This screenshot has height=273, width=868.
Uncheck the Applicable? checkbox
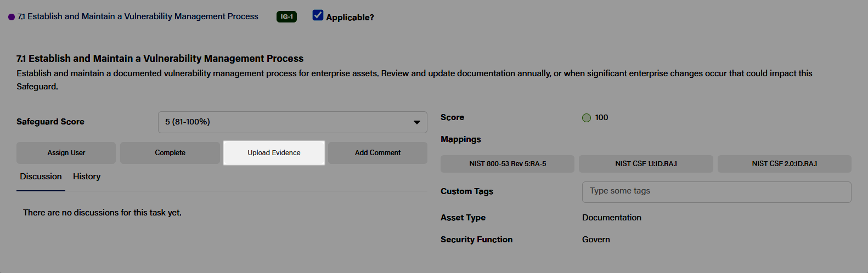tap(318, 15)
